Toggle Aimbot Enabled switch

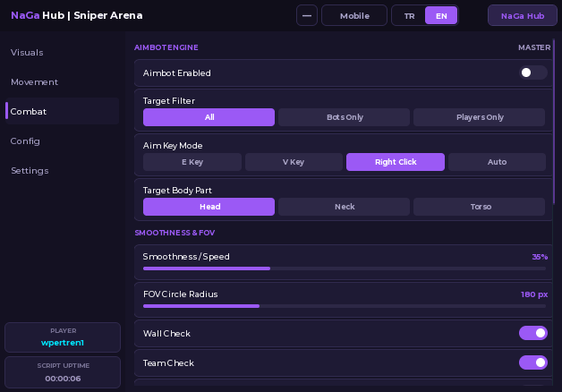[x=533, y=72]
